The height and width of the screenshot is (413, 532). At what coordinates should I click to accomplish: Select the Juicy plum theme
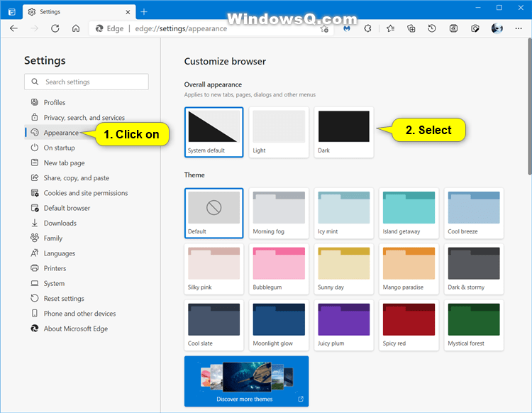click(344, 325)
